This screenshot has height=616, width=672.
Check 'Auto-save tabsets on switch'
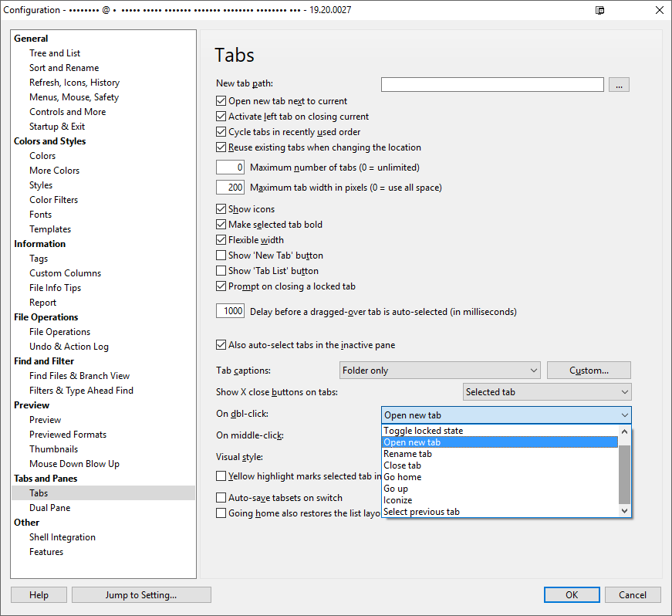[x=221, y=498]
